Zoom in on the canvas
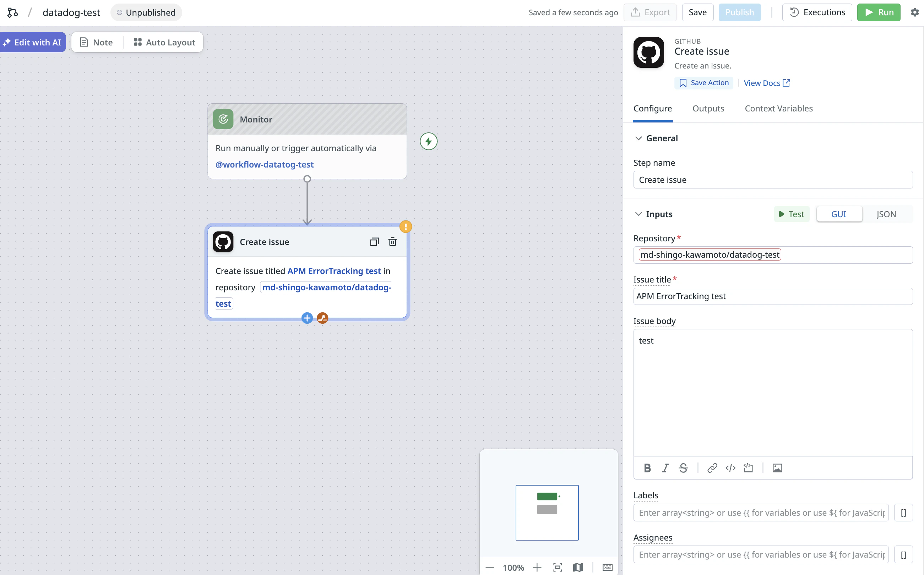 (537, 568)
